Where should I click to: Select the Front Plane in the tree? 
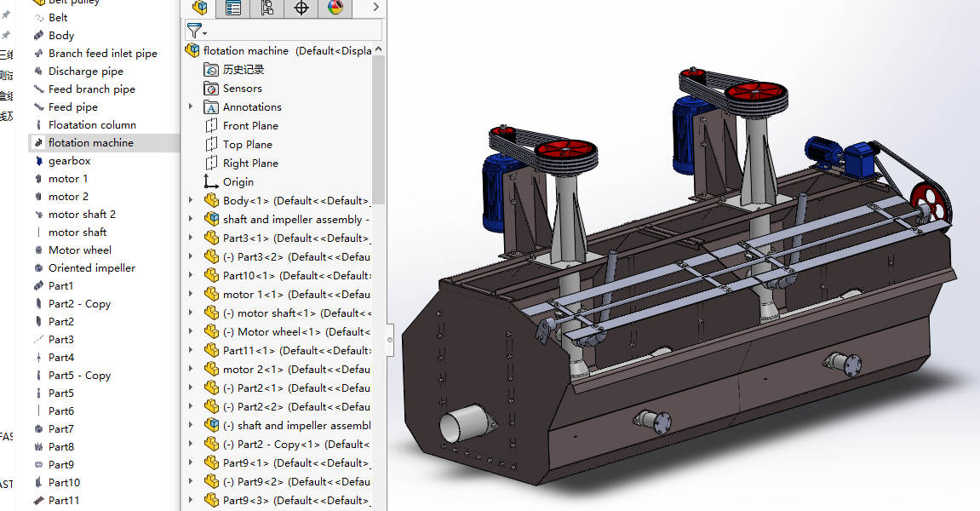(x=250, y=126)
